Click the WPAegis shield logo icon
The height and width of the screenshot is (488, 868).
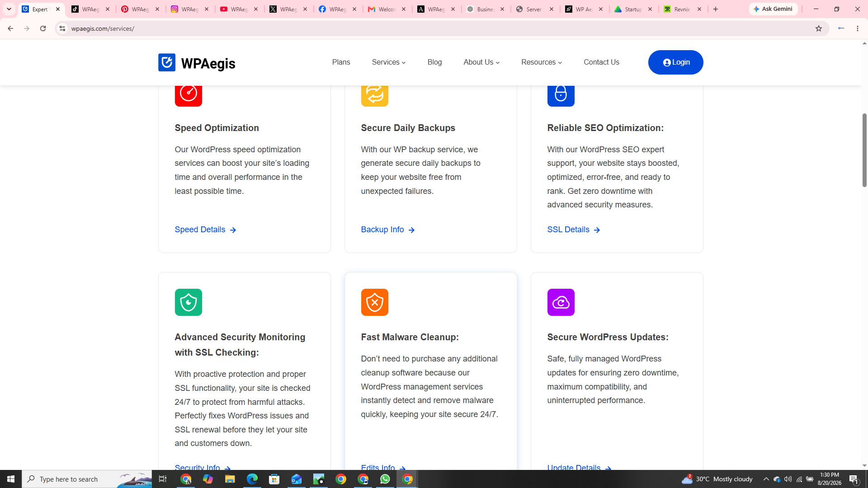point(166,62)
